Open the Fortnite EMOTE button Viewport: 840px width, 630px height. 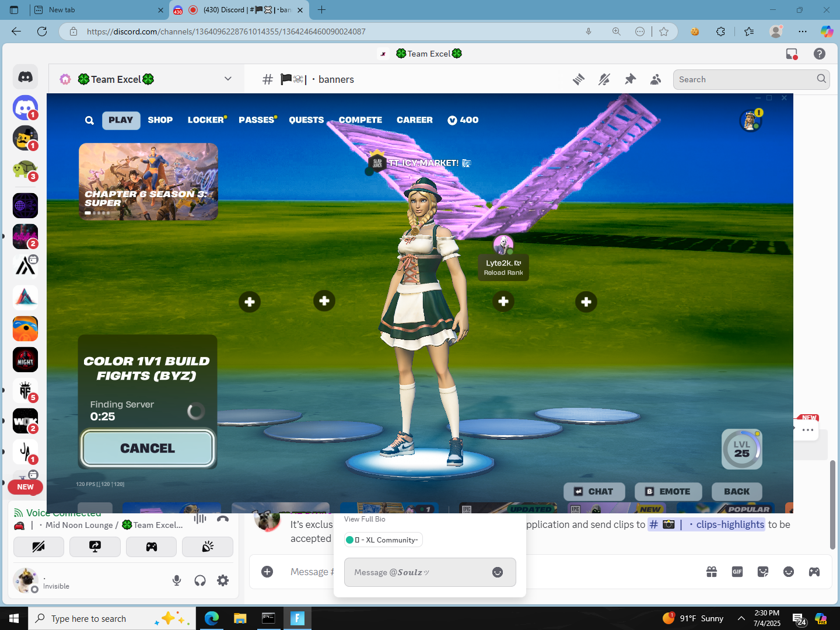668,492
